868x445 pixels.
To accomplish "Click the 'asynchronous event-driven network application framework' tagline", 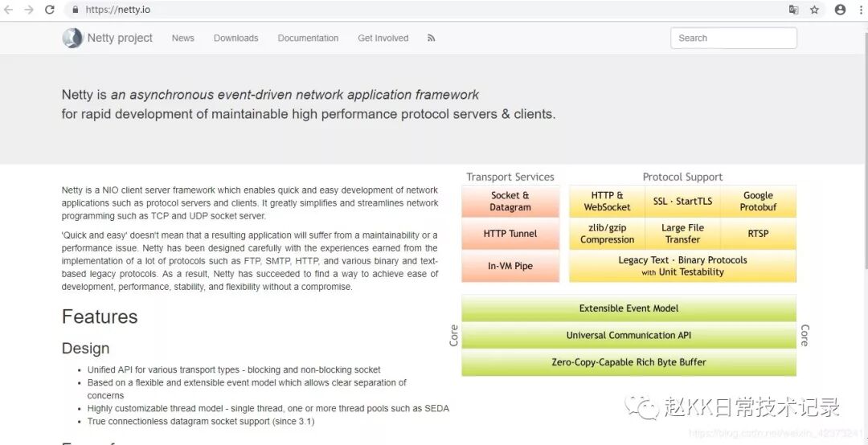I will 294,95.
